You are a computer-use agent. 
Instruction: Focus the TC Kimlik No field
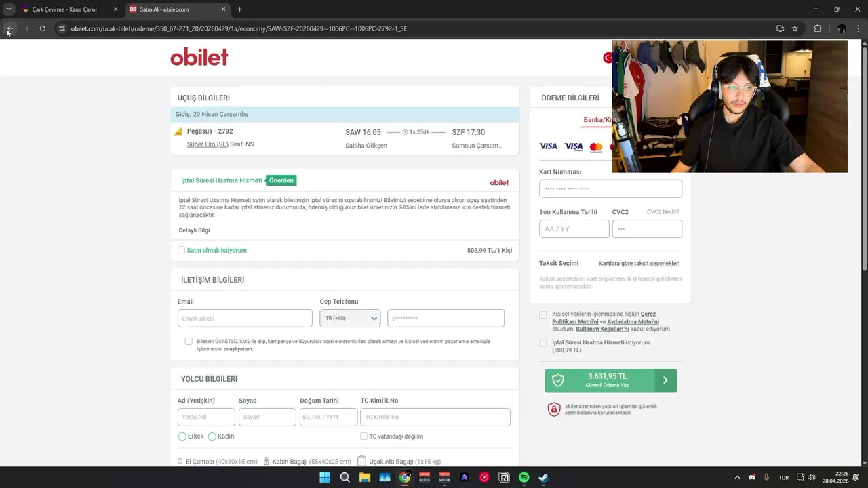435,417
